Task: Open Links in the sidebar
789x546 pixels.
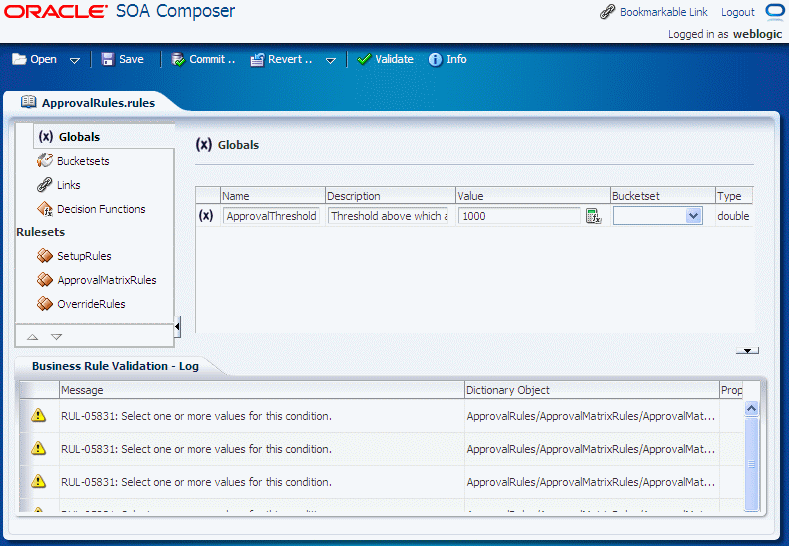Action: coord(68,185)
